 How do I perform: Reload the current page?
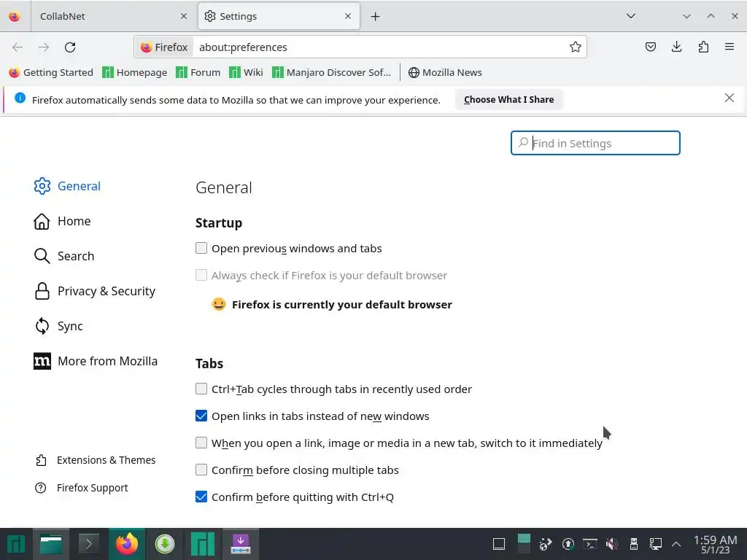point(70,47)
